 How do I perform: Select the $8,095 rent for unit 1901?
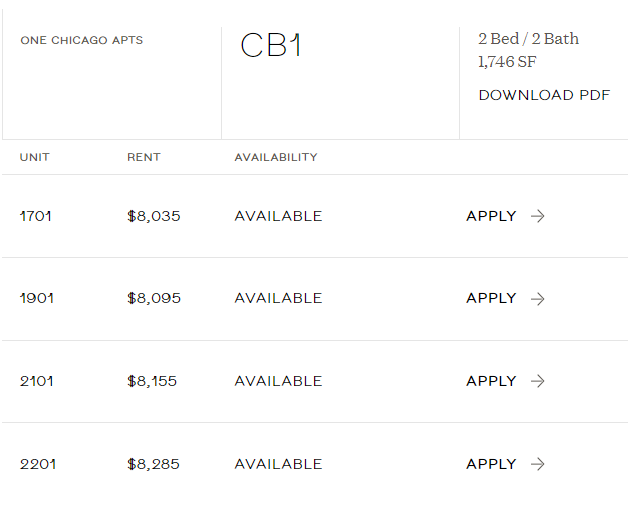click(154, 298)
